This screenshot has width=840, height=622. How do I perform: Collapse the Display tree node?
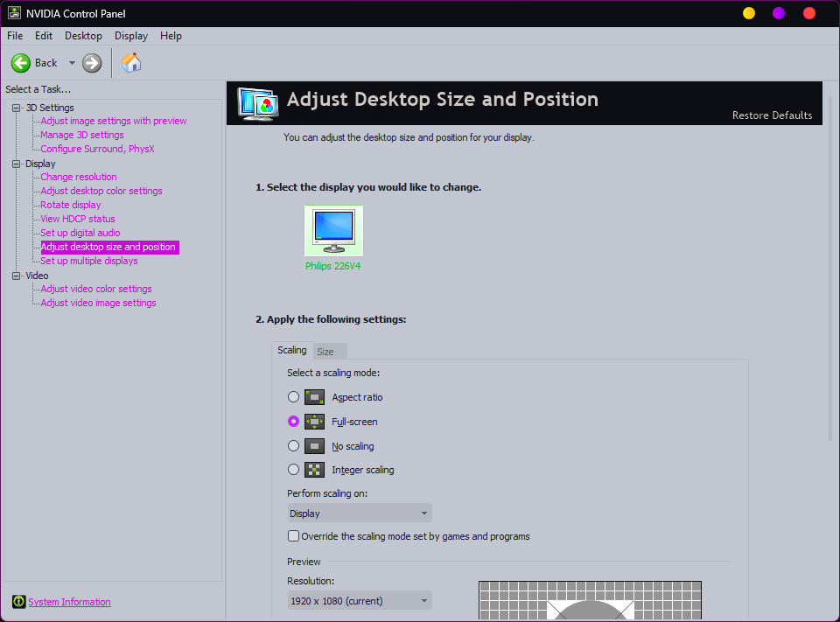[16, 164]
